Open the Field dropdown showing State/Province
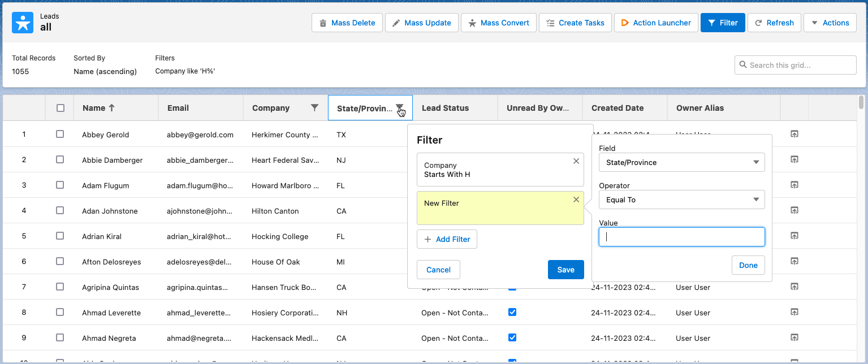Image resolution: width=868 pixels, height=364 pixels. coord(682,162)
